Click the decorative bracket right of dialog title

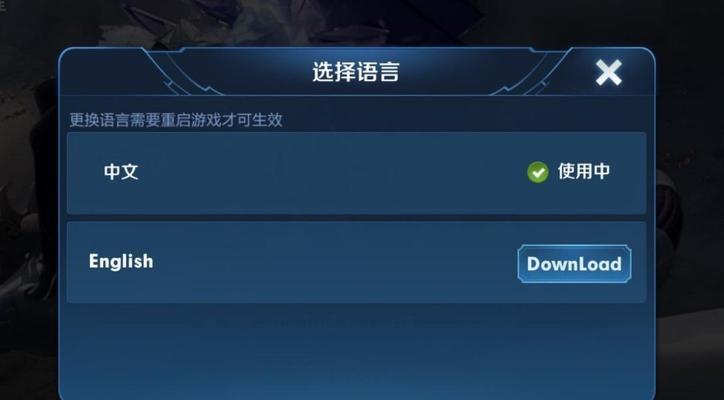pyautogui.click(x=526, y=72)
